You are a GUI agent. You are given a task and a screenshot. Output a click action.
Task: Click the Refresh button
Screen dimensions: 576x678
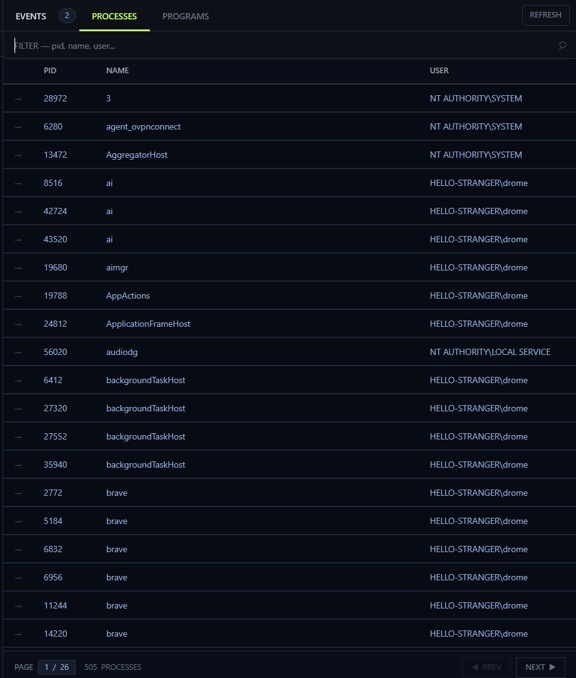pyautogui.click(x=545, y=15)
